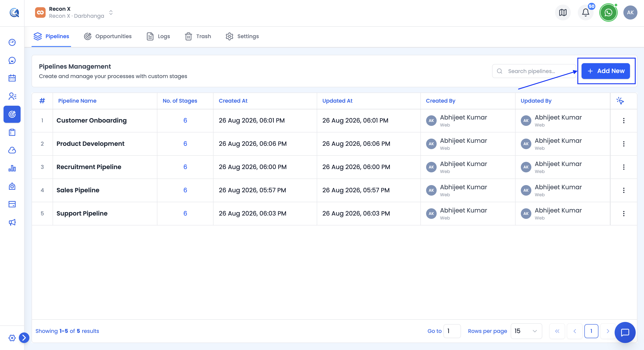The height and width of the screenshot is (350, 644).
Task: Open the map icon in the header
Action: coord(563,12)
